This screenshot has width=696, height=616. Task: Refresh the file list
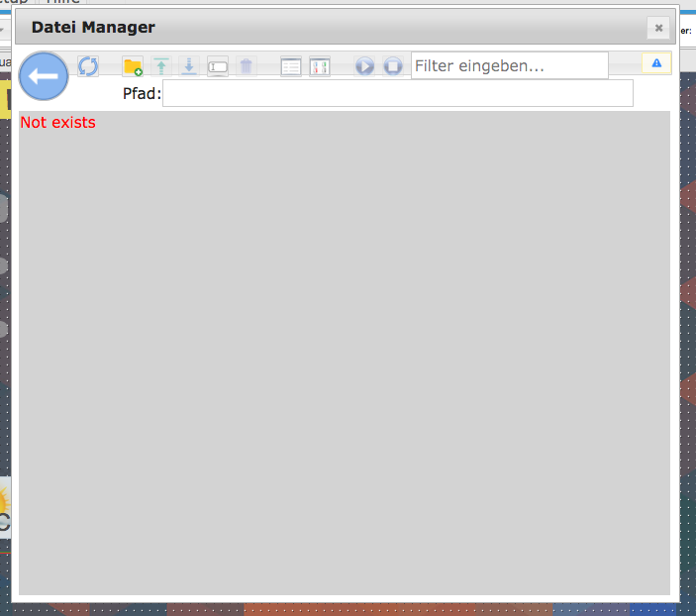click(x=88, y=66)
